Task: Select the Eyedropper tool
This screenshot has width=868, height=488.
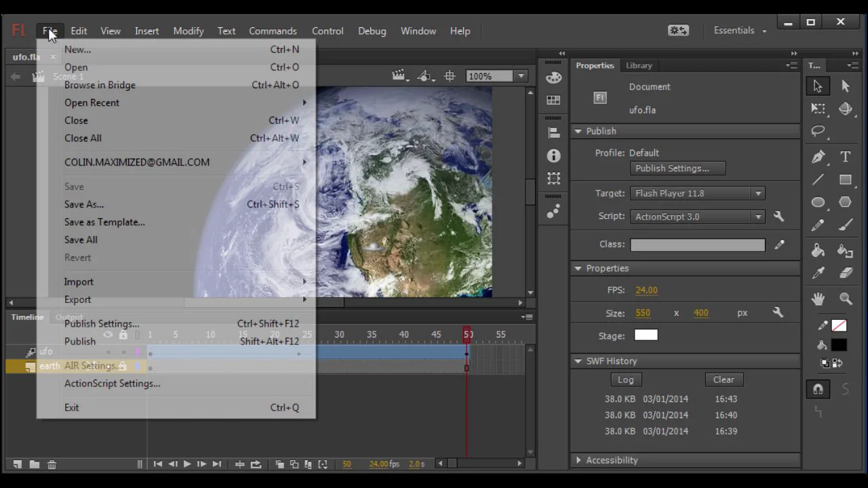Action: [x=818, y=273]
